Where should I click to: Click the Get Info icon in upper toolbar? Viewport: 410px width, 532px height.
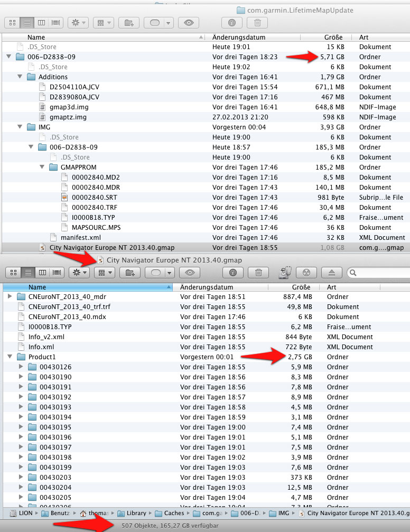(x=231, y=23)
